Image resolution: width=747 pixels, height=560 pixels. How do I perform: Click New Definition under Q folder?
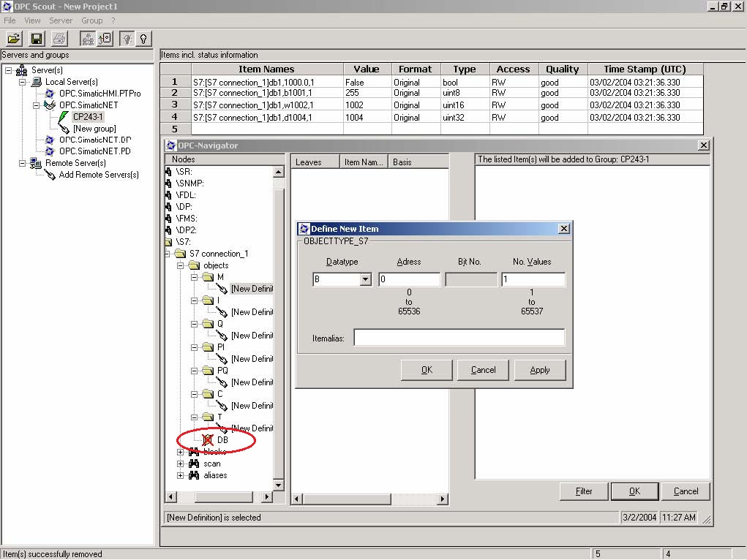pyautogui.click(x=252, y=336)
